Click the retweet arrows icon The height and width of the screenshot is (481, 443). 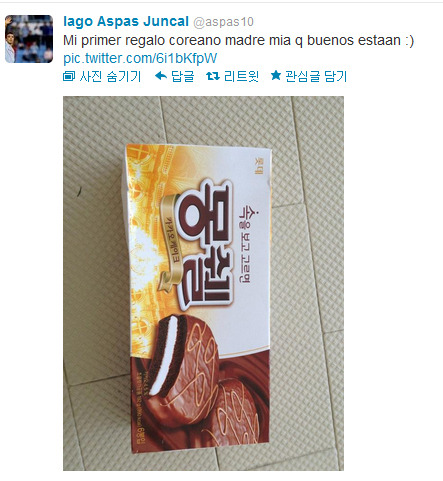(213, 76)
